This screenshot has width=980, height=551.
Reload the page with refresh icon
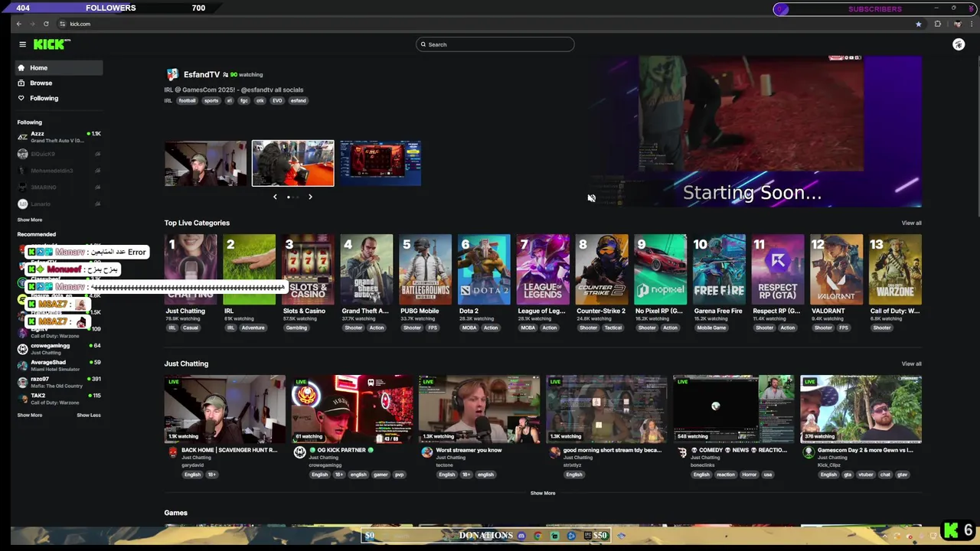(46, 24)
